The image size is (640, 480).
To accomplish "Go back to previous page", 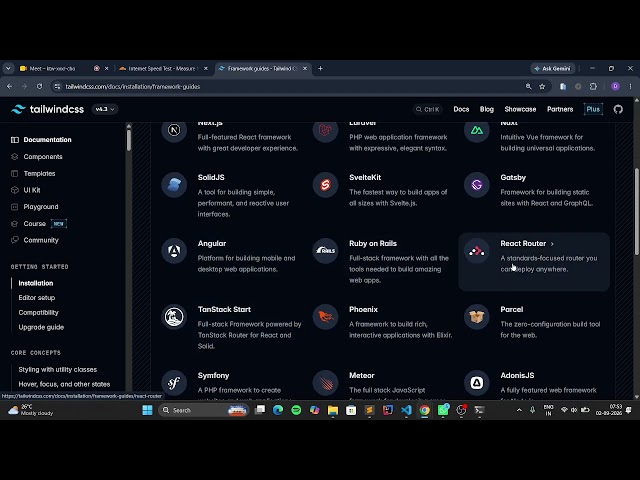I will point(9,87).
